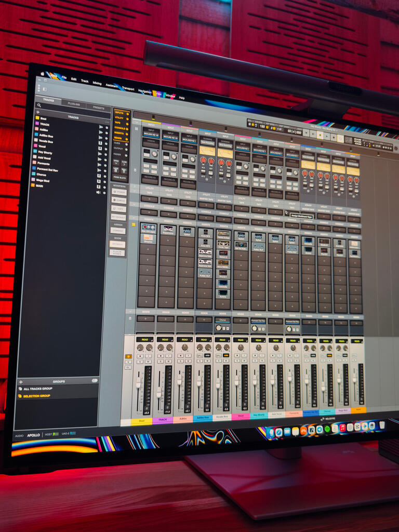This screenshot has height=532, width=399.
Task: Open READ automation dropdown on Beat channel
Action: (x=144, y=339)
